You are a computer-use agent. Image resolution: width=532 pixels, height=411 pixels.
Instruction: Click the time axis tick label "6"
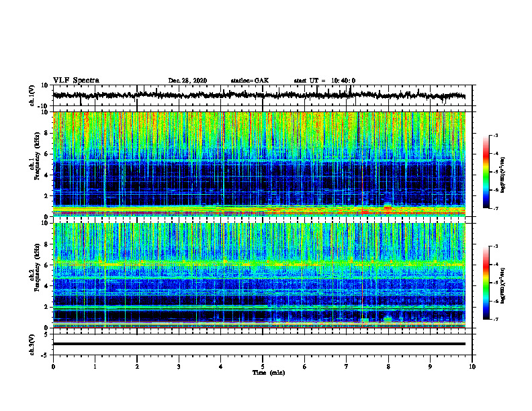point(304,367)
